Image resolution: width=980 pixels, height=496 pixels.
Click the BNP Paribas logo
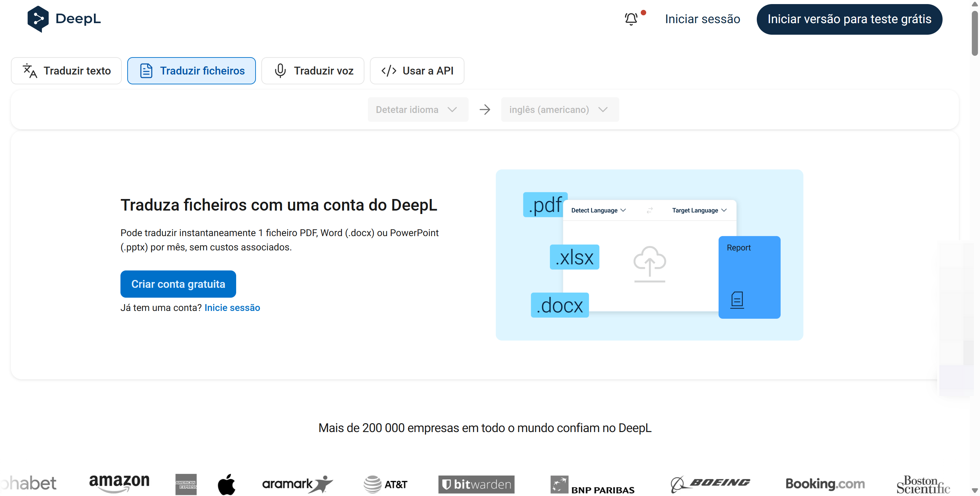coord(592,484)
